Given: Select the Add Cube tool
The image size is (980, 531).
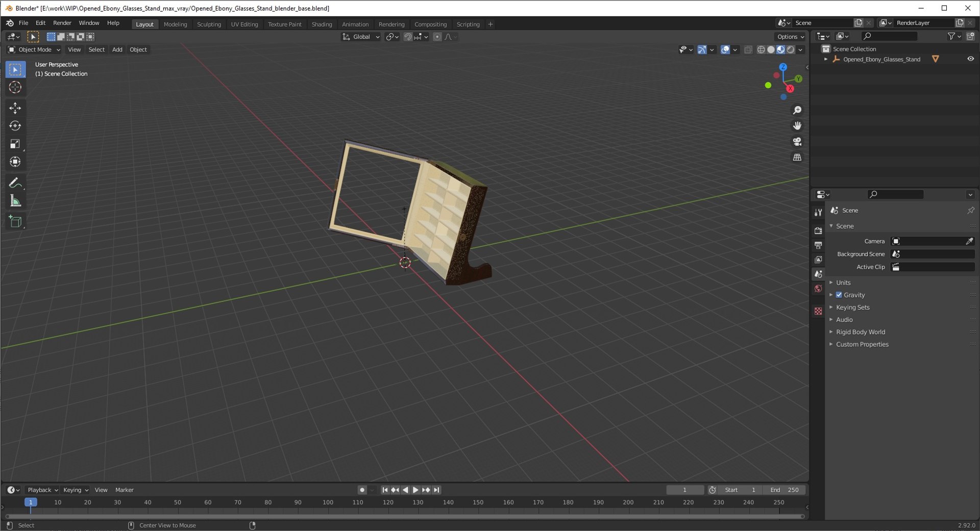Looking at the screenshot, I should pos(15,221).
